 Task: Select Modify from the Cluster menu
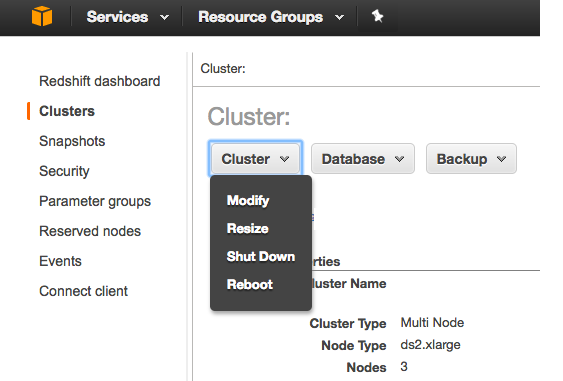[248, 200]
